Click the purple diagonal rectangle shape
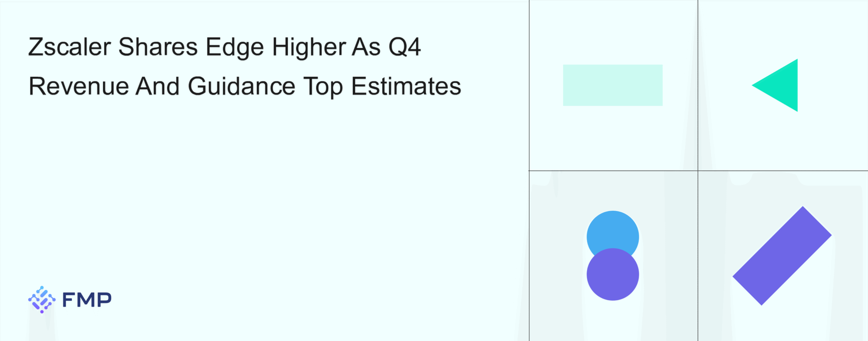 pyautogui.click(x=782, y=256)
